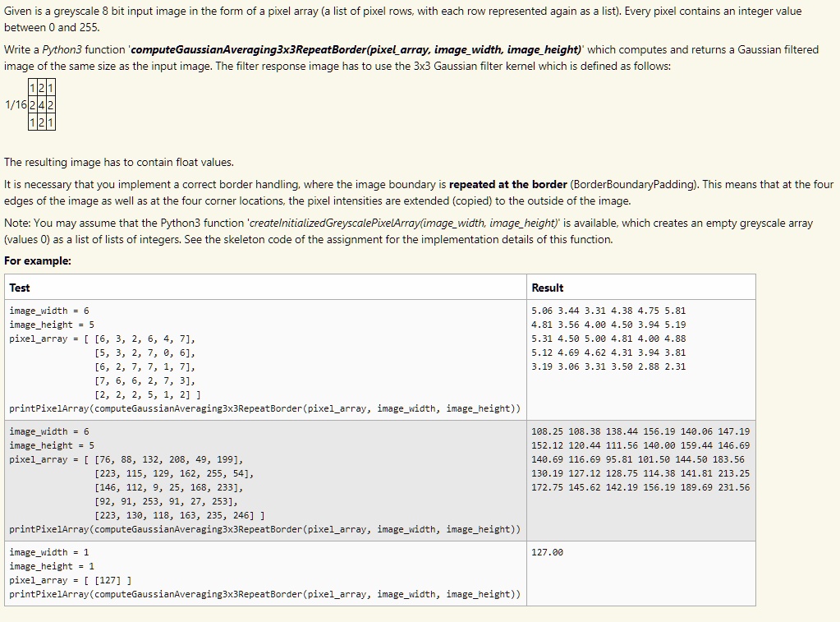Click 'image_width = 1' in third test
The width and height of the screenshot is (840, 622).
click(x=49, y=552)
